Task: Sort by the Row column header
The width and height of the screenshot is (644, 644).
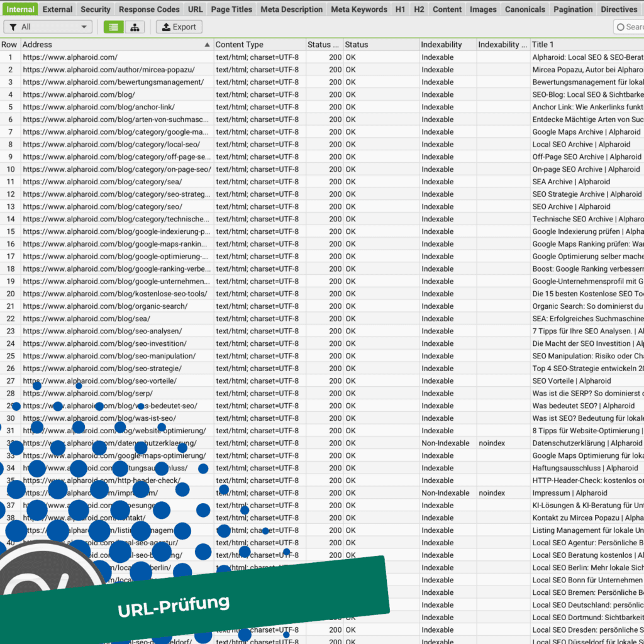Action: coord(9,45)
